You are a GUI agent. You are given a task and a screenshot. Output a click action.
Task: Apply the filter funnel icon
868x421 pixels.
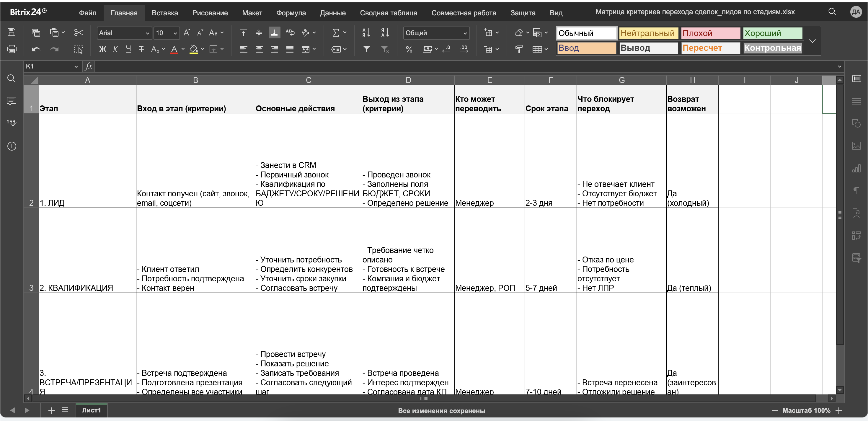point(366,49)
